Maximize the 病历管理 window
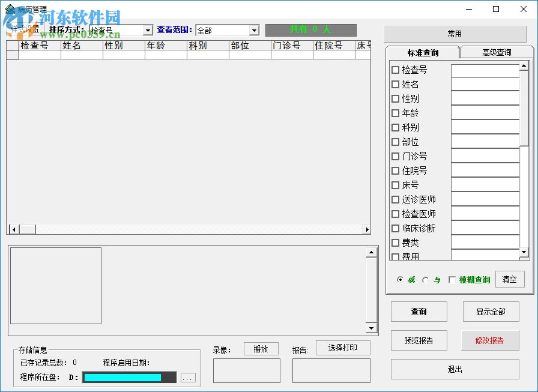 [496, 9]
